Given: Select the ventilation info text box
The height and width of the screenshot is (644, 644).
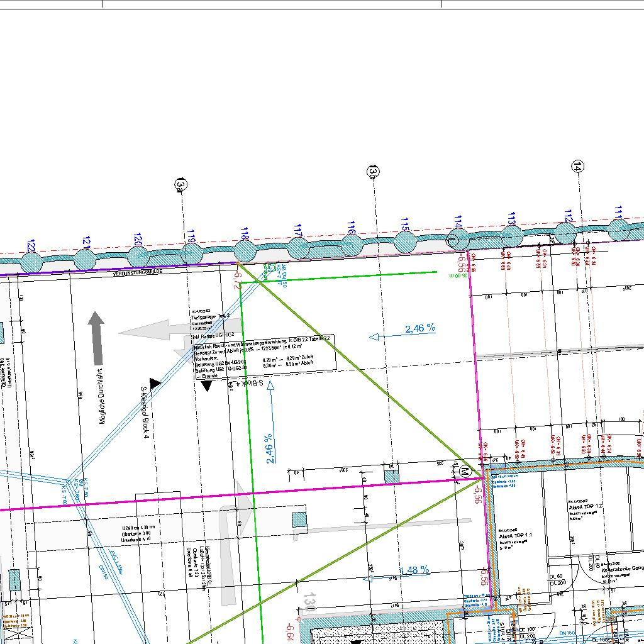Looking at the screenshot, I should [x=264, y=356].
